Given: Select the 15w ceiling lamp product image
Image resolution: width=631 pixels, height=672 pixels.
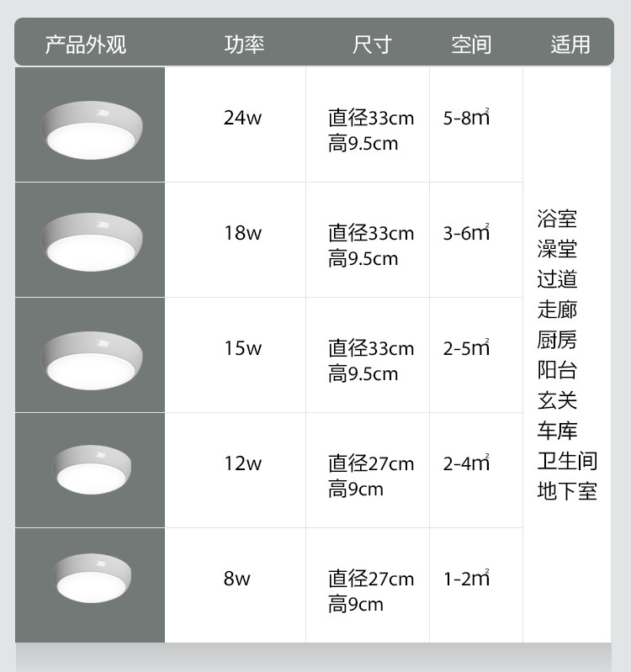Looking at the screenshot, I should [x=91, y=356].
